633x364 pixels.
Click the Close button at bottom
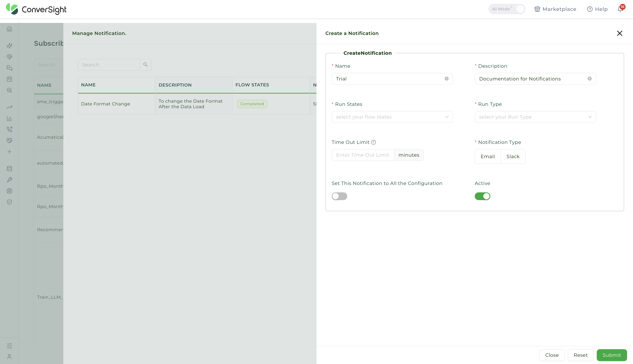coord(552,355)
